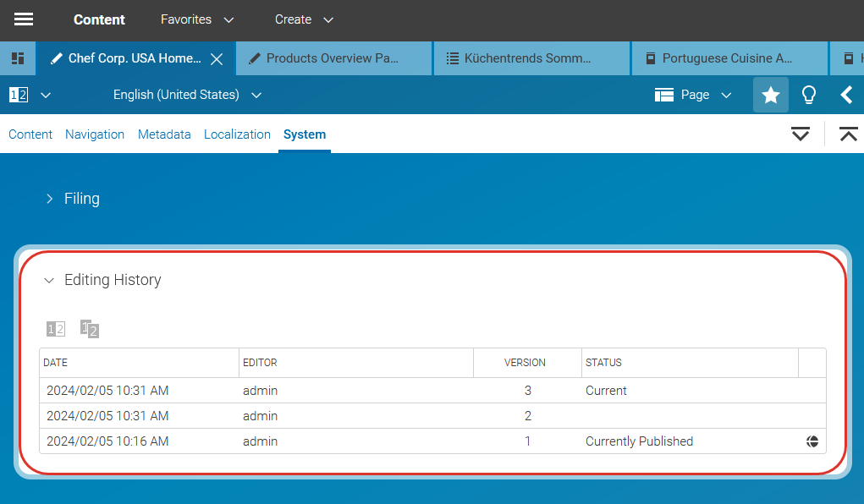This screenshot has width=864, height=504.
Task: Switch to the Products Overview Page tab
Action: coord(334,58)
